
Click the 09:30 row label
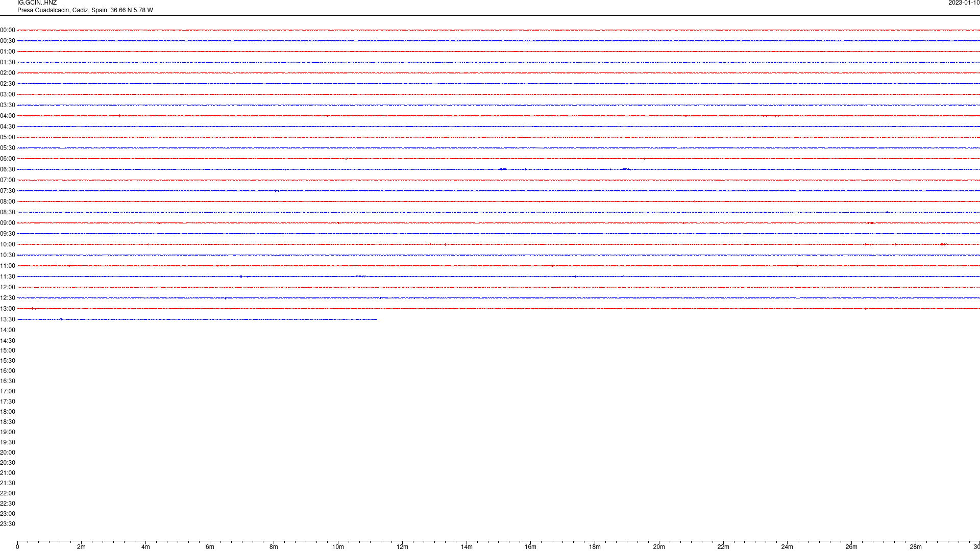pyautogui.click(x=8, y=234)
